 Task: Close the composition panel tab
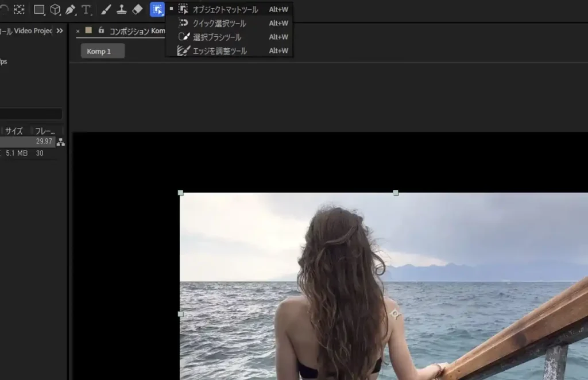tap(78, 31)
